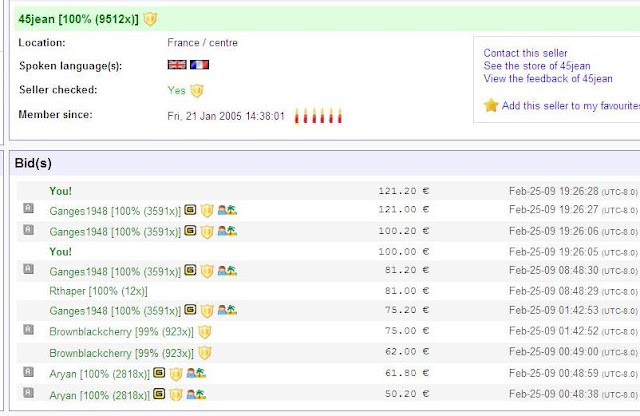Click the auto-bid A icon on 50.20 € row

28,393
